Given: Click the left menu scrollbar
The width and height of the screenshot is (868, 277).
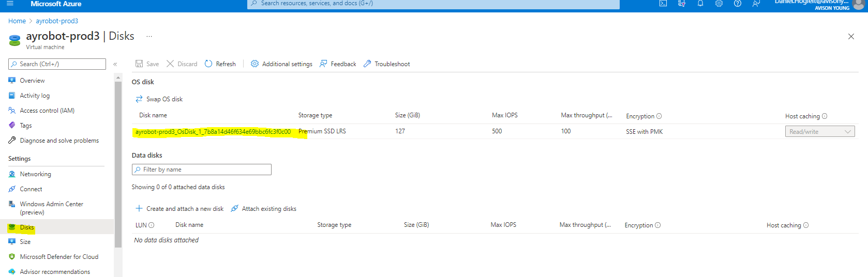Looking at the screenshot, I should (x=118, y=165).
